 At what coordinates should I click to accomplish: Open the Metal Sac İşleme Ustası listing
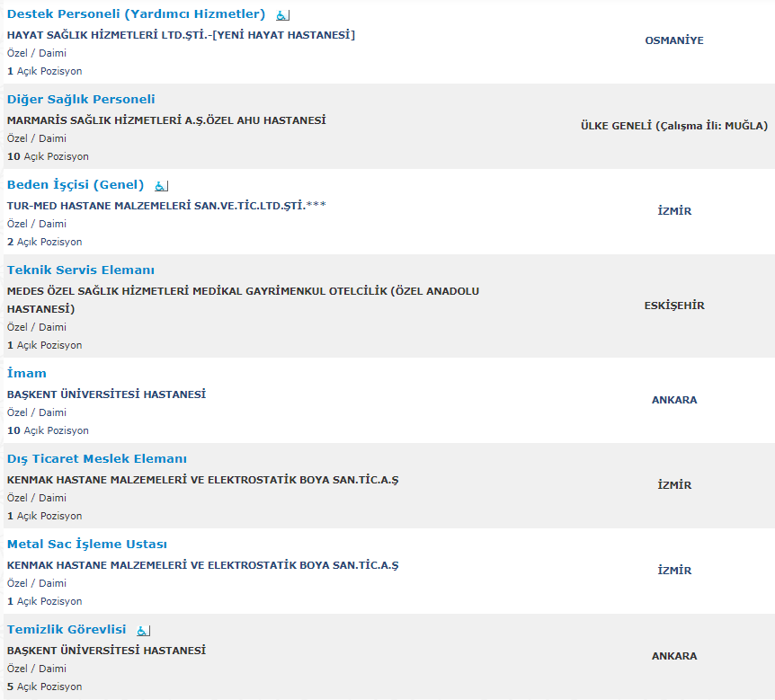pos(87,545)
